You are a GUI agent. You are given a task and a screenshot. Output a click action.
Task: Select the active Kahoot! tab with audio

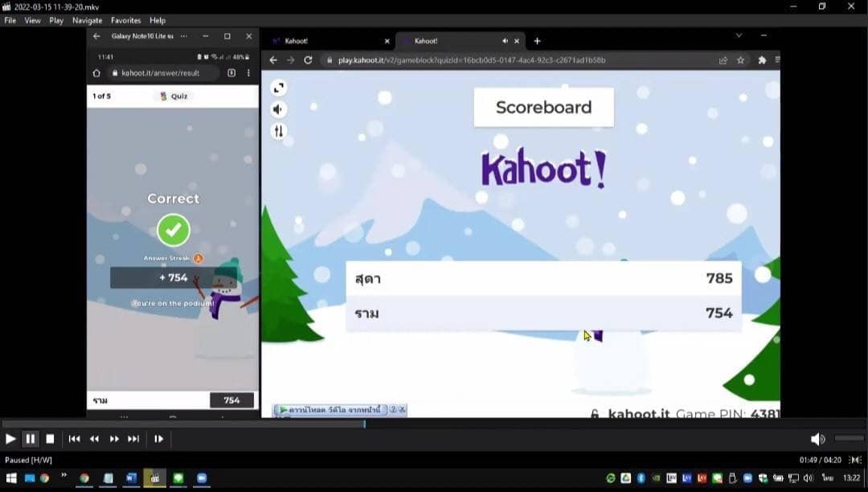click(460, 41)
